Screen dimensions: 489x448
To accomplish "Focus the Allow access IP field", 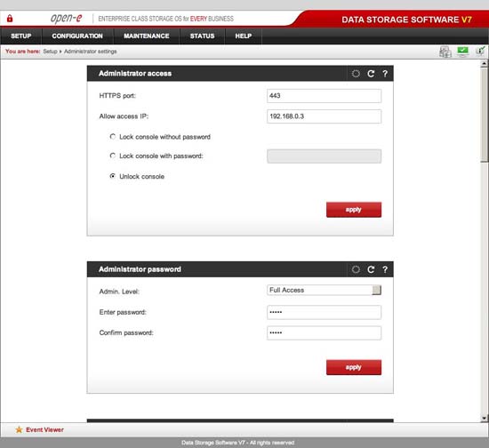I will 324,116.
